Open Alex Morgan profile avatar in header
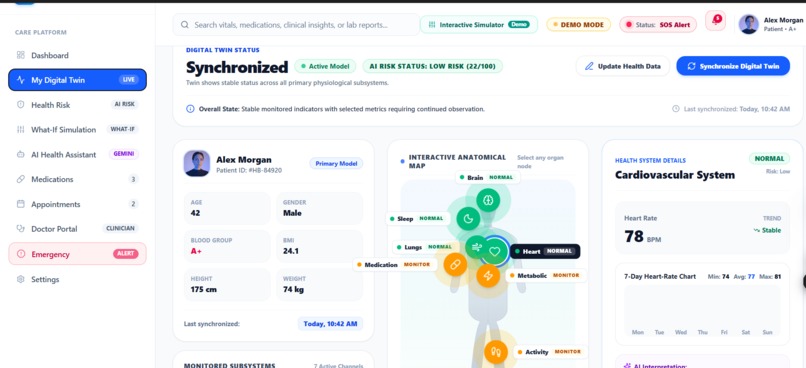The width and height of the screenshot is (806, 368). (x=748, y=24)
